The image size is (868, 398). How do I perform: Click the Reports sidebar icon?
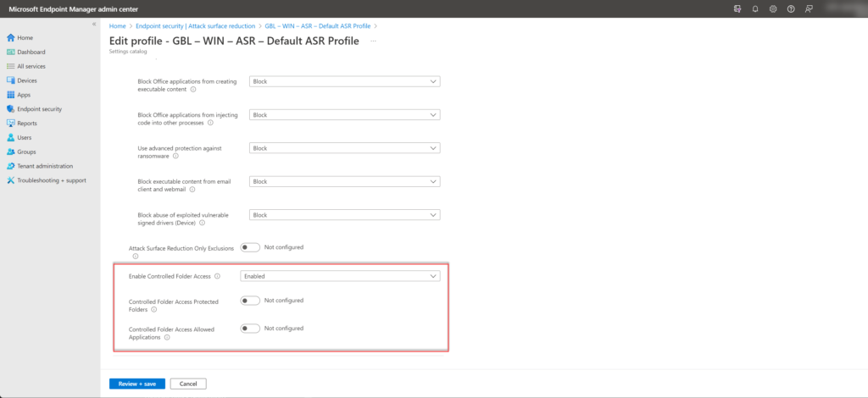10,124
